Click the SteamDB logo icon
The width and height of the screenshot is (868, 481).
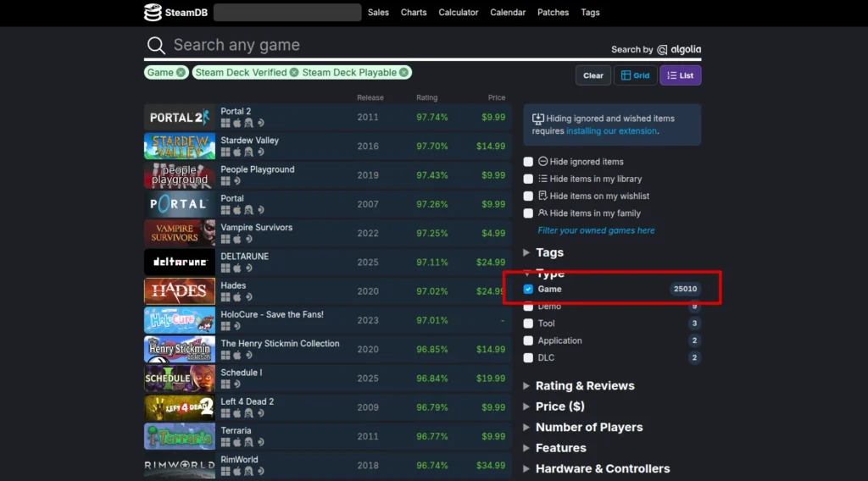[x=153, y=12]
